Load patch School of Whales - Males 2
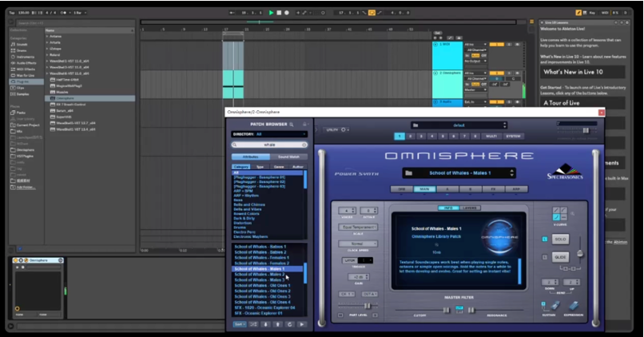Screen dimensions: 644x337 coord(260,274)
